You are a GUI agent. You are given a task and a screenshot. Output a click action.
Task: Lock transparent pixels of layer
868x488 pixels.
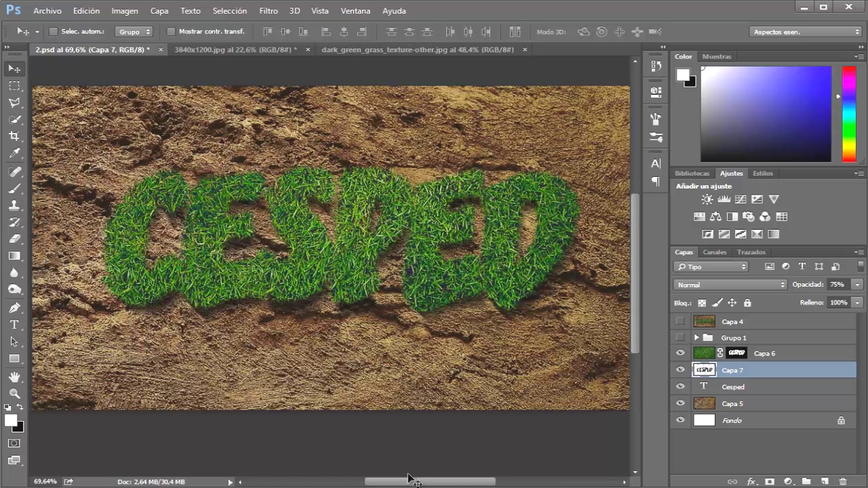[x=702, y=303]
